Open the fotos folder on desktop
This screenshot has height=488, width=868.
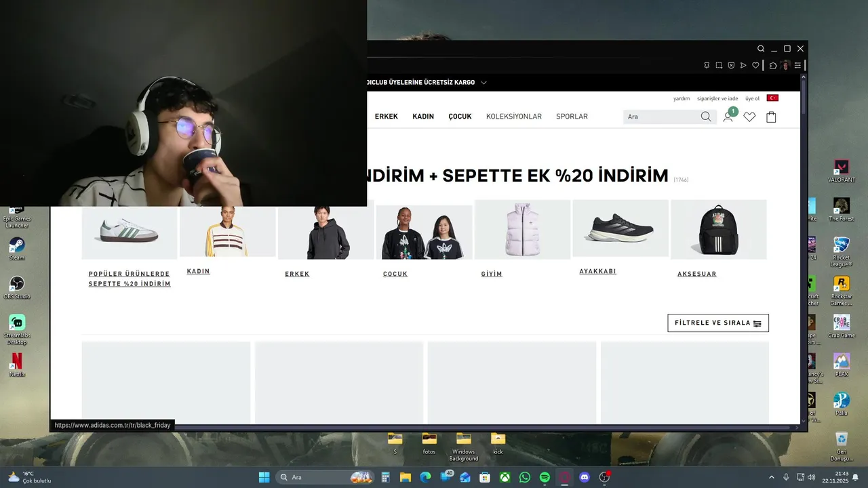point(429,443)
